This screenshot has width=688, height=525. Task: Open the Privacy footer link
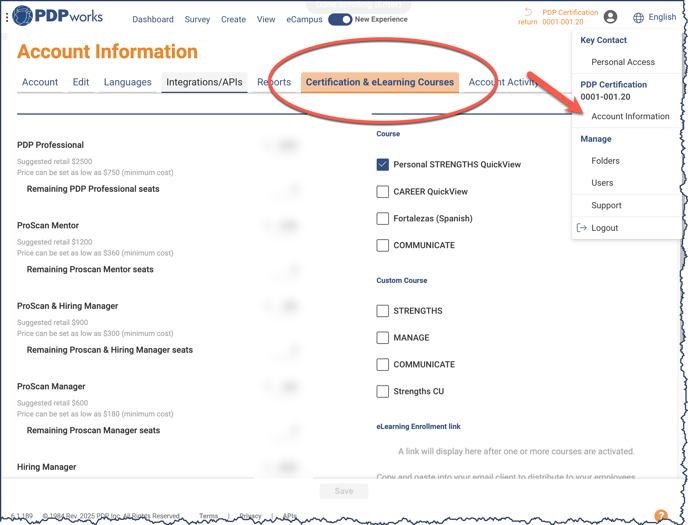pos(250,516)
